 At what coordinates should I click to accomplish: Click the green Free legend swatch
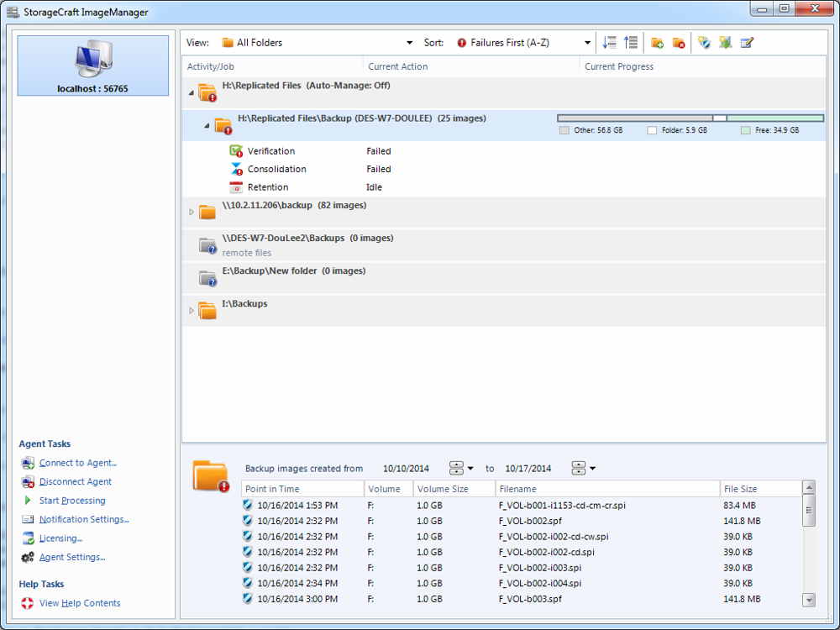coord(746,130)
